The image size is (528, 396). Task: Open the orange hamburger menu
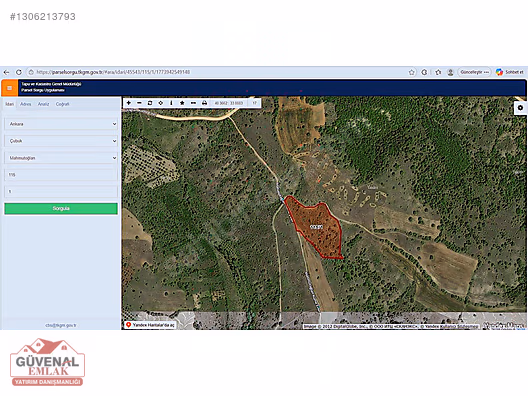pyautogui.click(x=9, y=88)
